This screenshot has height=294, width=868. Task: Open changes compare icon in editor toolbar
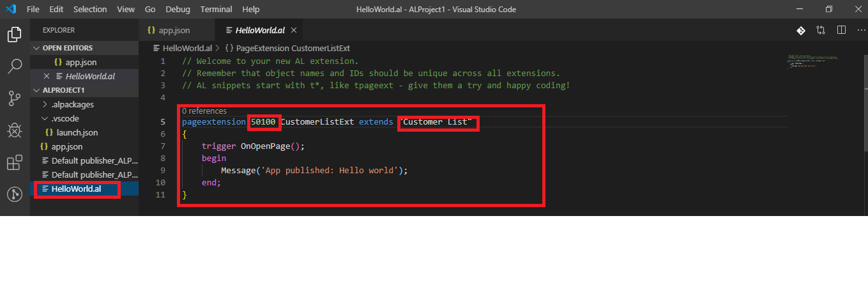821,30
